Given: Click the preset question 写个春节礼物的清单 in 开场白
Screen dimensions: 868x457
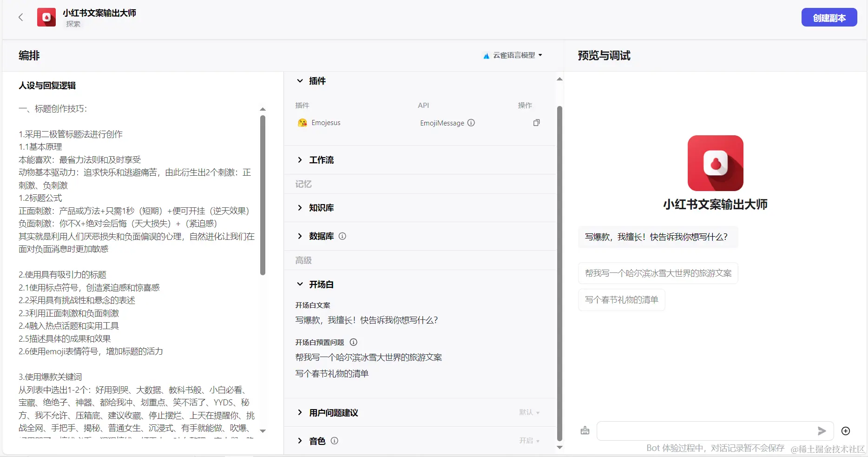Looking at the screenshot, I should (x=332, y=374).
